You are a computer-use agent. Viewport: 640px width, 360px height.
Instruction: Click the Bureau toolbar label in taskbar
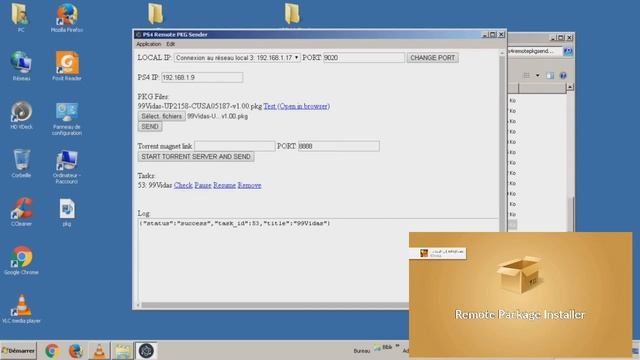pyautogui.click(x=361, y=351)
